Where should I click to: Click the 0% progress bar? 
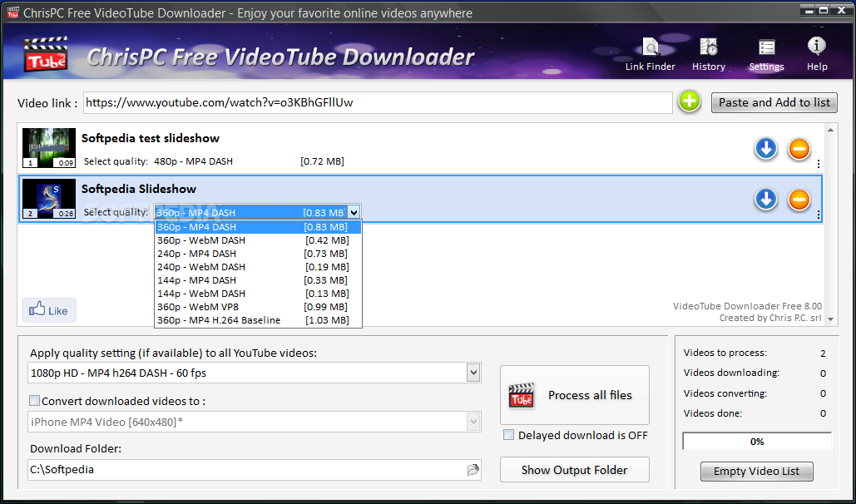(757, 441)
